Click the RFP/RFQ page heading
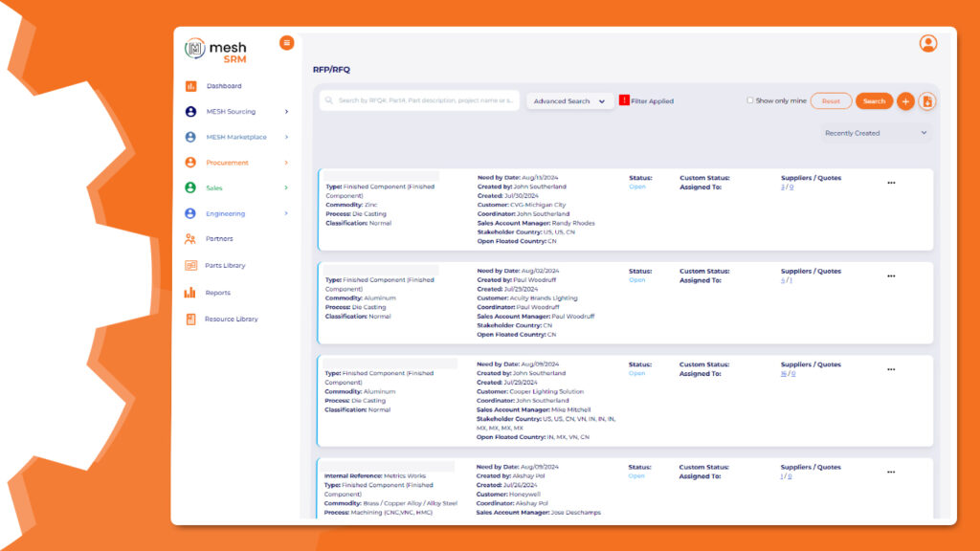Image resolution: width=980 pixels, height=551 pixels. 331,69
